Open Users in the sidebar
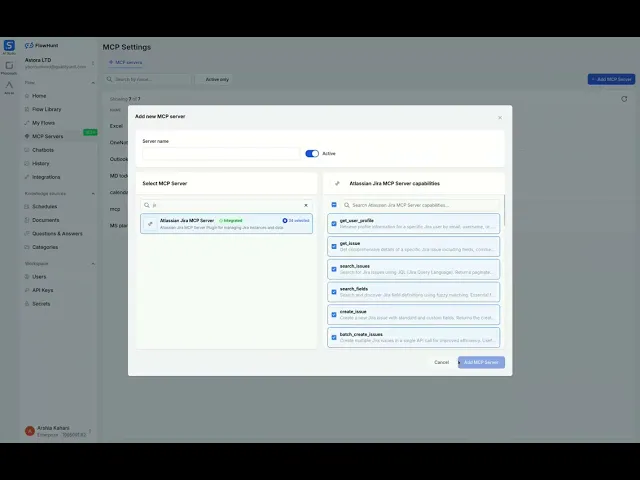The height and width of the screenshot is (480, 640). [39, 277]
